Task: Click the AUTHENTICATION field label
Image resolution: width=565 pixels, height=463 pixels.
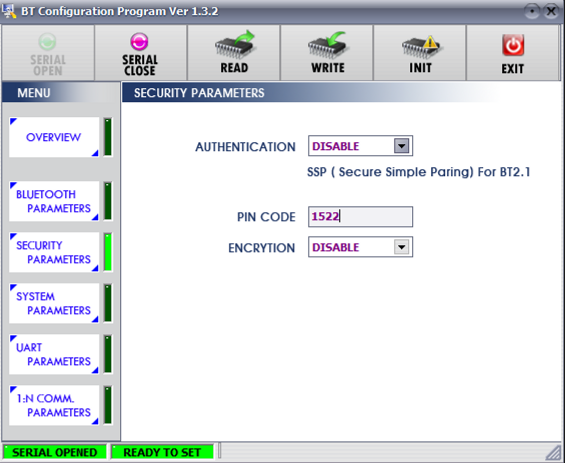Action: pos(245,147)
